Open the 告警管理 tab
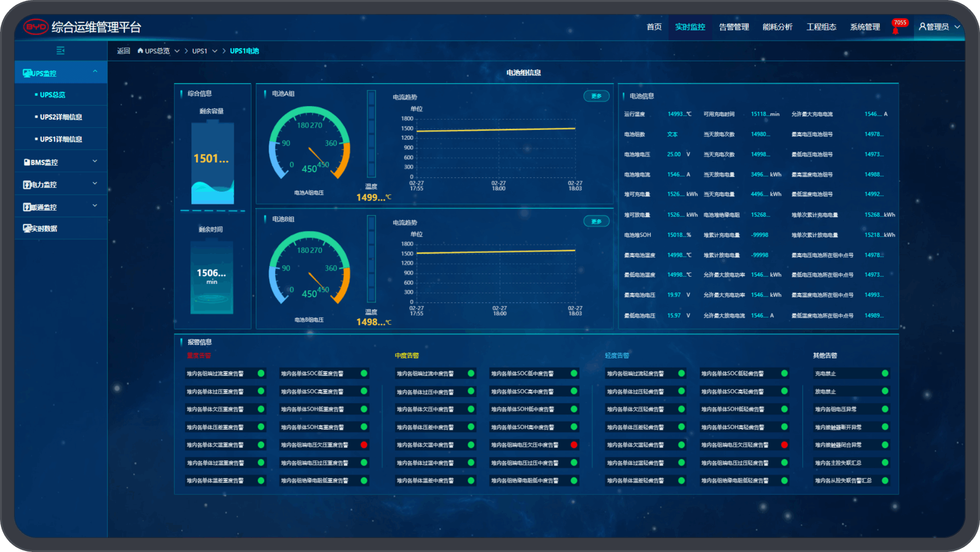Image resolution: width=980 pixels, height=552 pixels. [x=734, y=27]
